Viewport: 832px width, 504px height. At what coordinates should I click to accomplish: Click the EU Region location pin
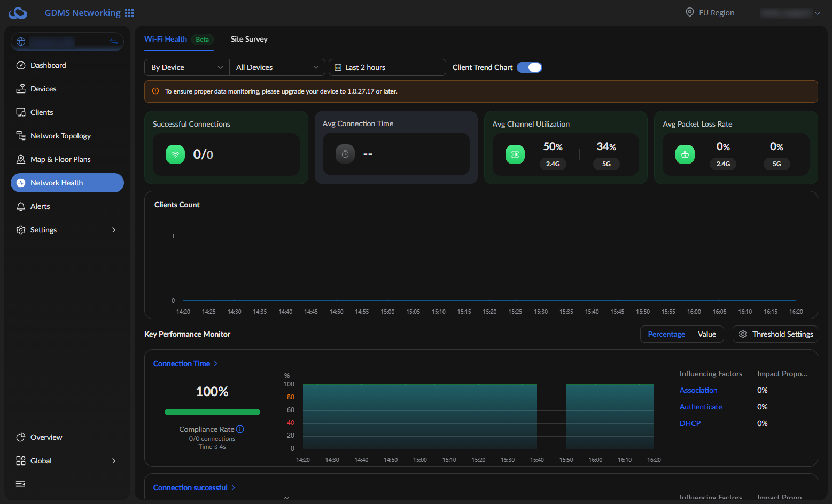(x=690, y=12)
